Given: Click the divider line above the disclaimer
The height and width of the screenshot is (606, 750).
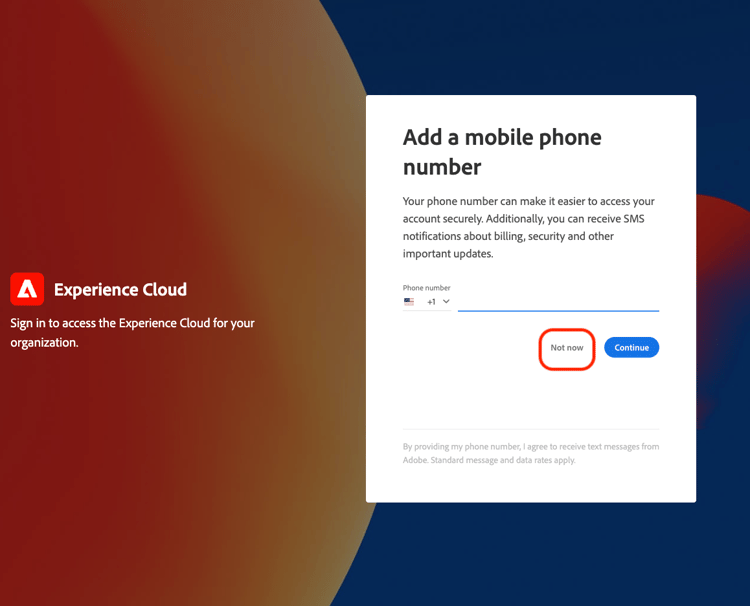Looking at the screenshot, I should tap(531, 429).
